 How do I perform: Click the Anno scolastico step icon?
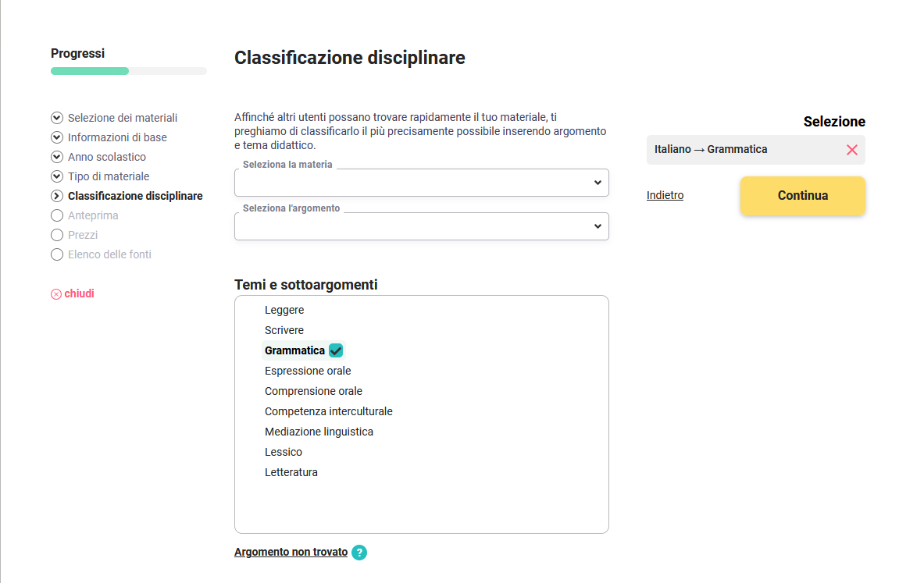pos(56,157)
